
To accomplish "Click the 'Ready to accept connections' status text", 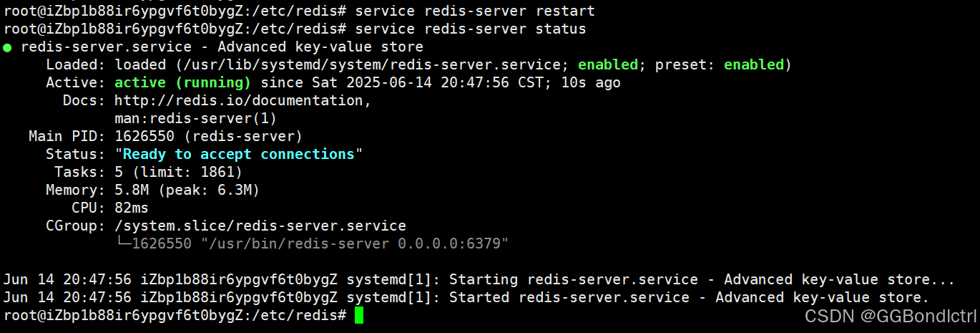I will coord(238,154).
